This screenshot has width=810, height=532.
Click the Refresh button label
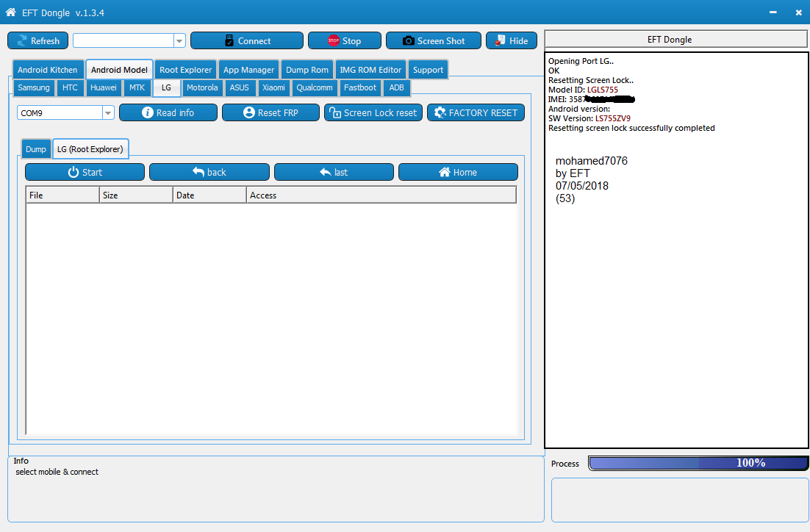[x=45, y=41]
